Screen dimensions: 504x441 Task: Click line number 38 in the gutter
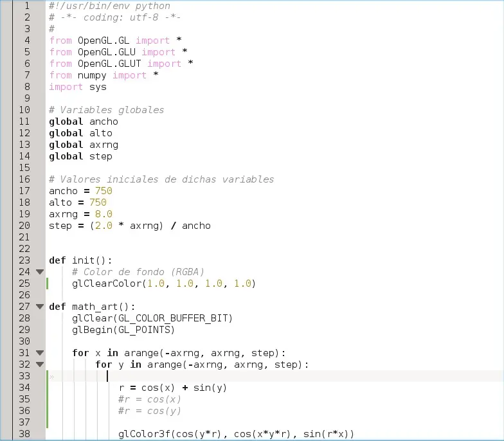(x=24, y=434)
